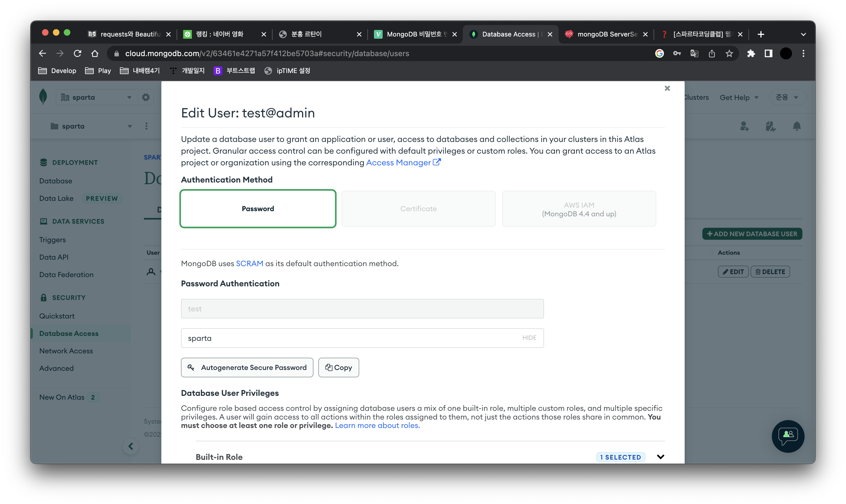The width and height of the screenshot is (846, 504).
Task: Open the Get Help dropdown
Action: point(739,98)
